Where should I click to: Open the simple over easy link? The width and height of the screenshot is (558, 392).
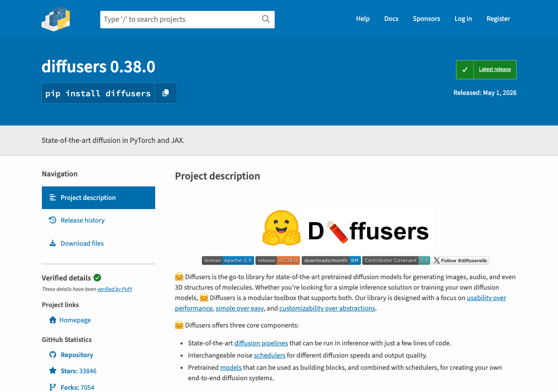240,308
